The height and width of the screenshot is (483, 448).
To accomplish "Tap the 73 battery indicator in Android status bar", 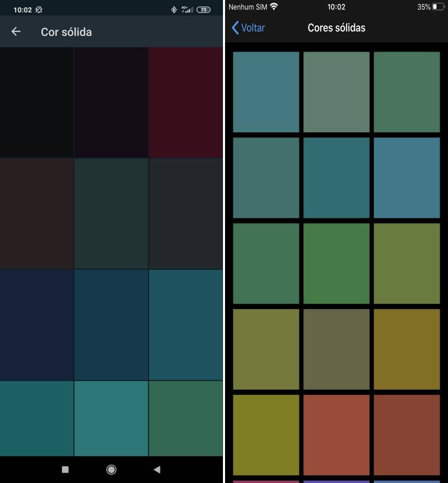I will pyautogui.click(x=204, y=9).
